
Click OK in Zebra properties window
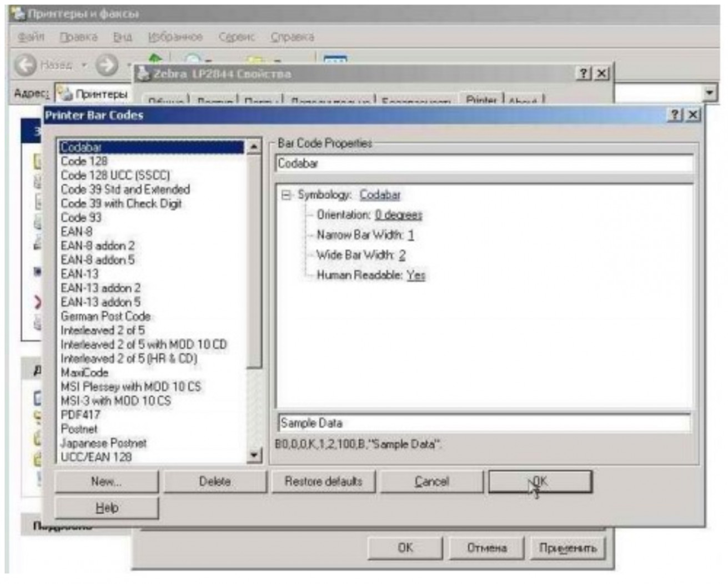click(405, 548)
